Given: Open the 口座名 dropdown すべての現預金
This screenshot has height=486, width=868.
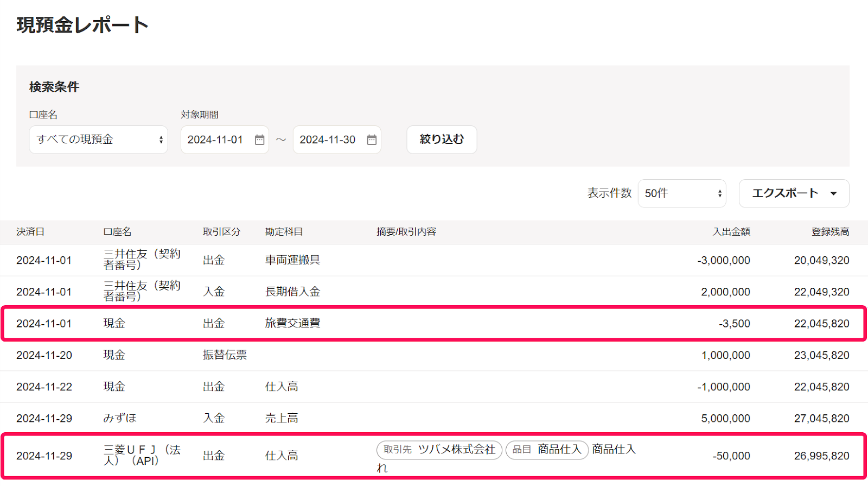Looking at the screenshot, I should [98, 140].
